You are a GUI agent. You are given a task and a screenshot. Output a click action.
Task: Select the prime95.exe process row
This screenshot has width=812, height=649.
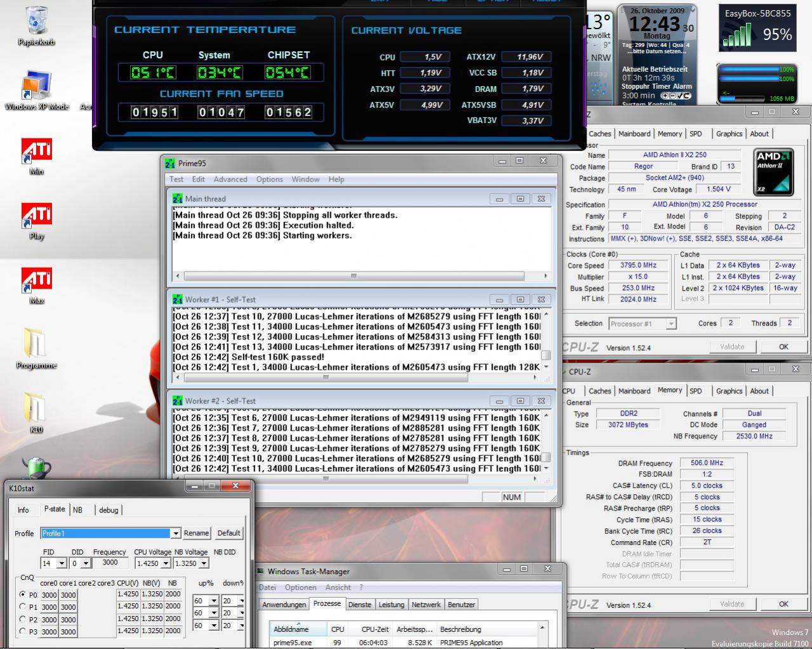[405, 643]
